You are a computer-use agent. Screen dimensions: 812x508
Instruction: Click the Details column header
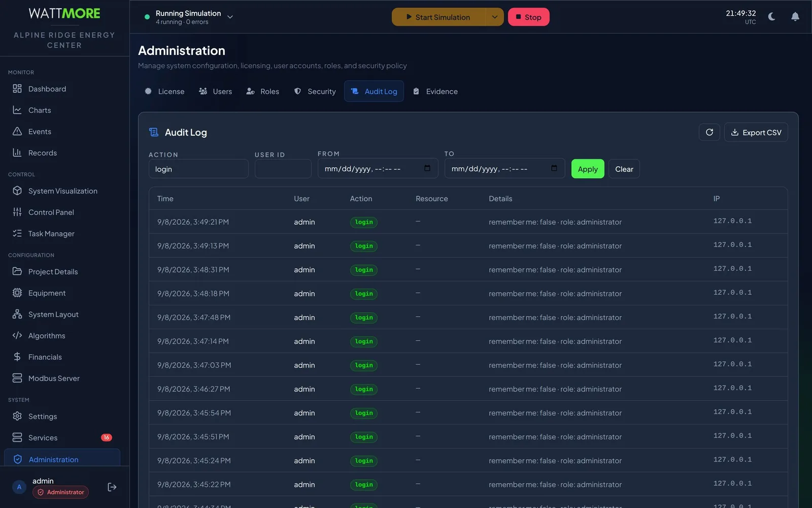(500, 199)
